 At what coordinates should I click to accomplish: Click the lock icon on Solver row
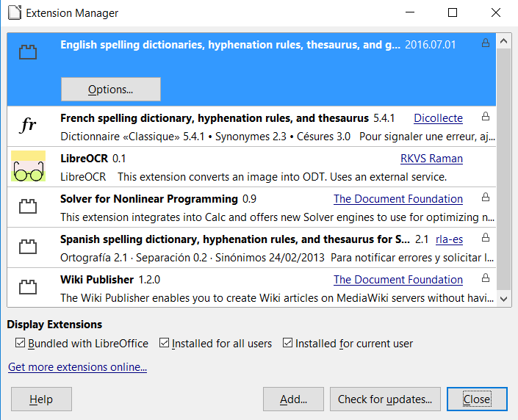(485, 197)
